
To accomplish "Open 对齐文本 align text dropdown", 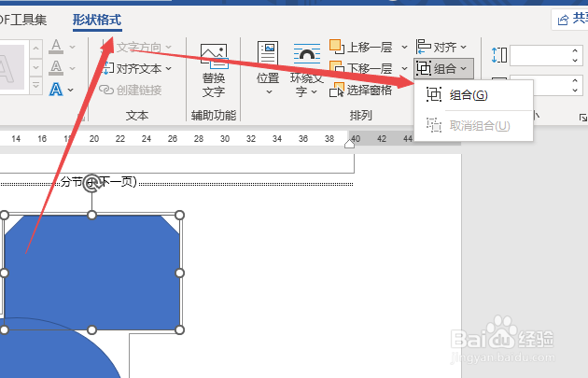I will [x=137, y=69].
